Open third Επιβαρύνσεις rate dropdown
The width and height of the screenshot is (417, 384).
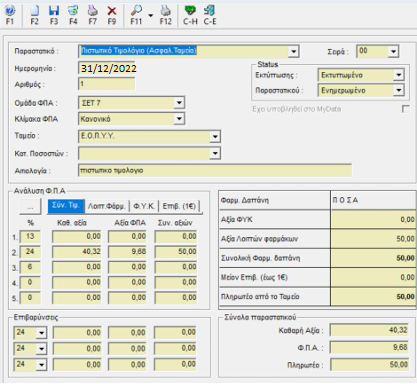click(x=41, y=364)
